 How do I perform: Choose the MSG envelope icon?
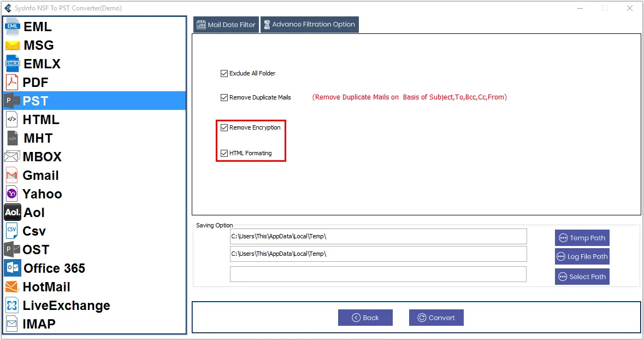point(13,45)
